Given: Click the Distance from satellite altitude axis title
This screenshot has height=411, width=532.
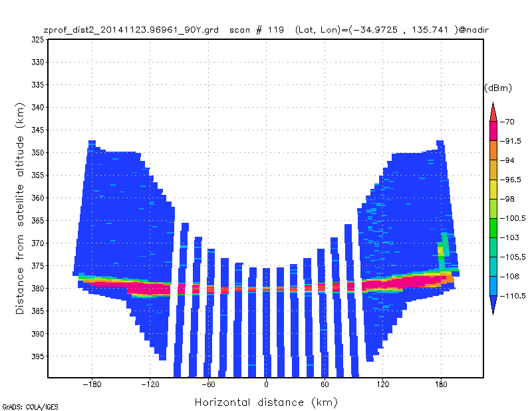Looking at the screenshot, I should (x=20, y=208).
